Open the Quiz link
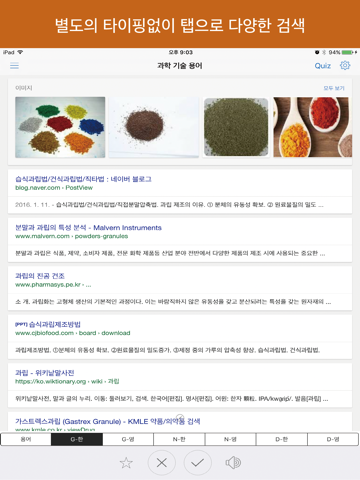Viewport: 360px width, 480px height. tap(323, 66)
